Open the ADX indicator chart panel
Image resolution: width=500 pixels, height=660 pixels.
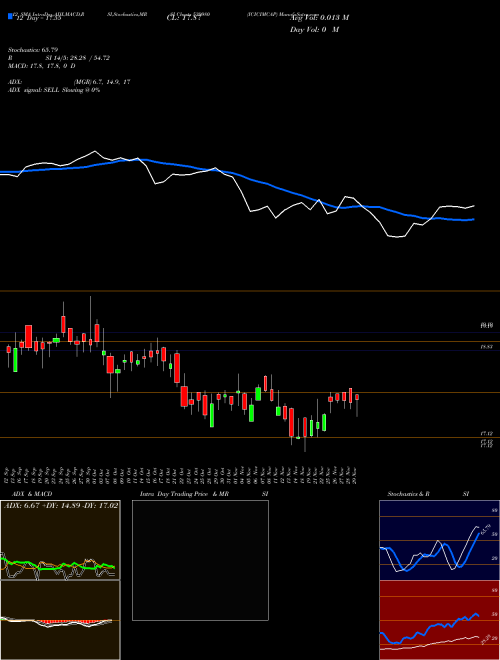60,540
